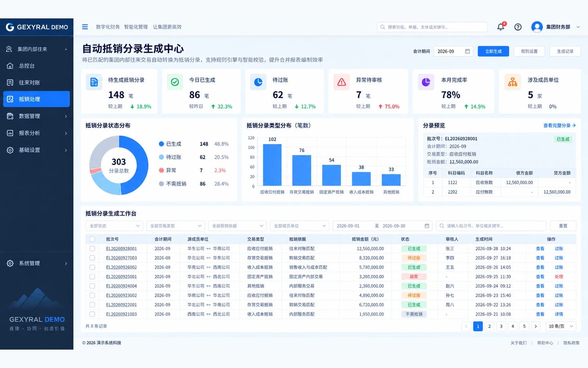Check the row EL20260928001 checkbox
This screenshot has width=588, height=368.
coord(92,249)
